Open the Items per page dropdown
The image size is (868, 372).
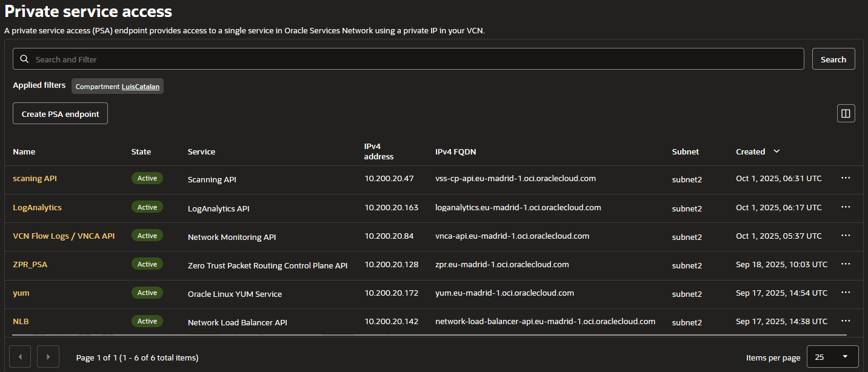(832, 356)
